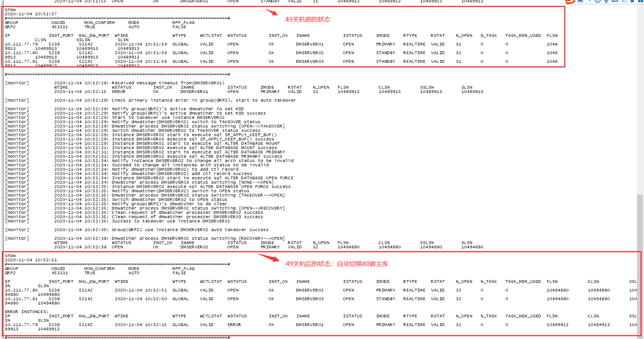Click the timestamp line '2020-11-04 10:52:51'
Screen dimensions: 644x339
point(31,260)
